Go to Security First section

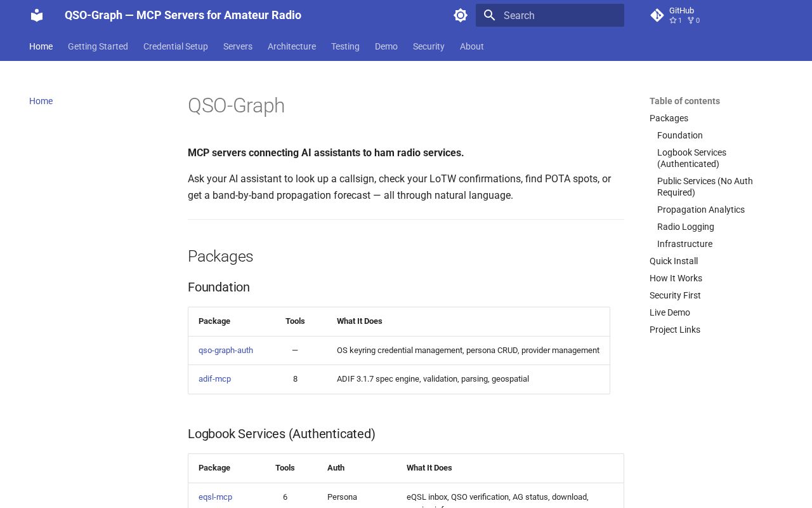675,295
